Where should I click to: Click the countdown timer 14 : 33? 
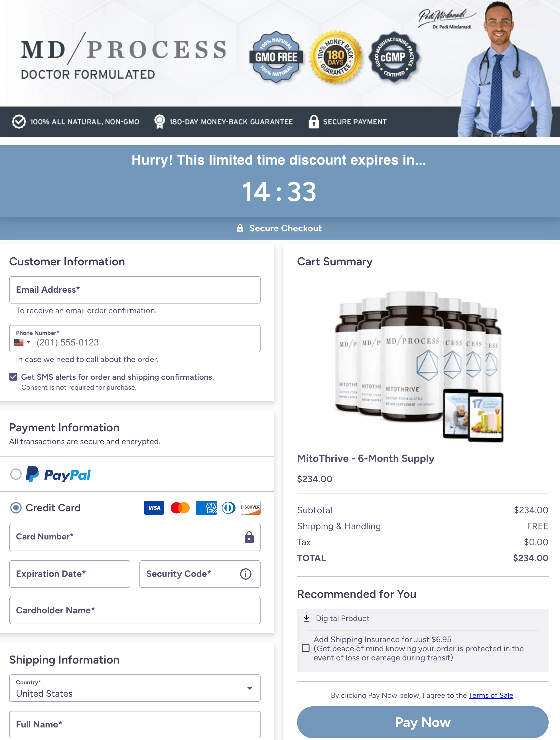(279, 192)
